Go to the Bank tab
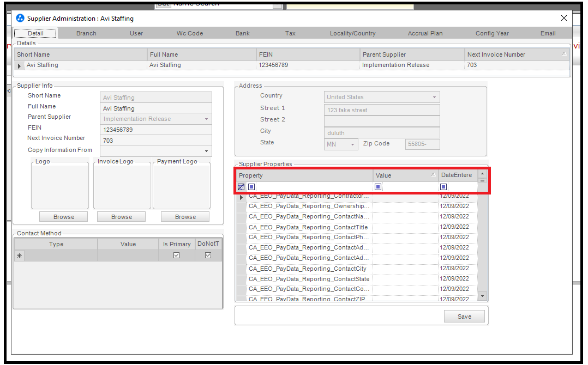588x365 pixels. click(x=243, y=33)
